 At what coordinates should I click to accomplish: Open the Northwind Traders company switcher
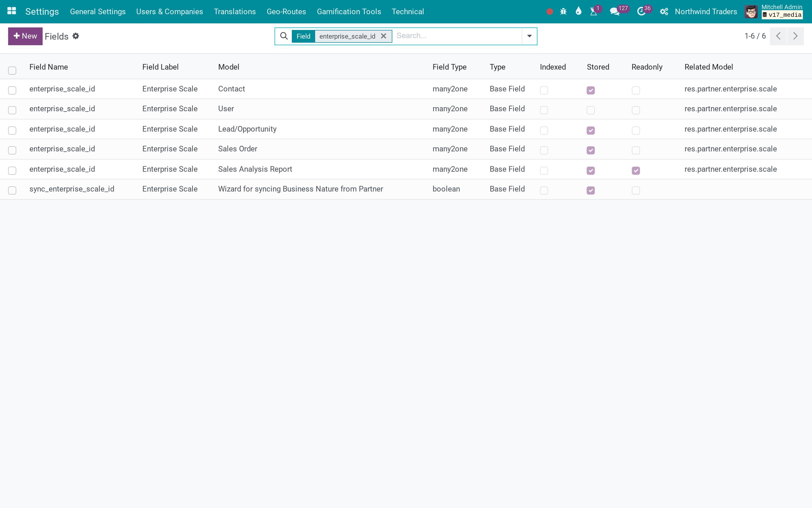point(706,12)
